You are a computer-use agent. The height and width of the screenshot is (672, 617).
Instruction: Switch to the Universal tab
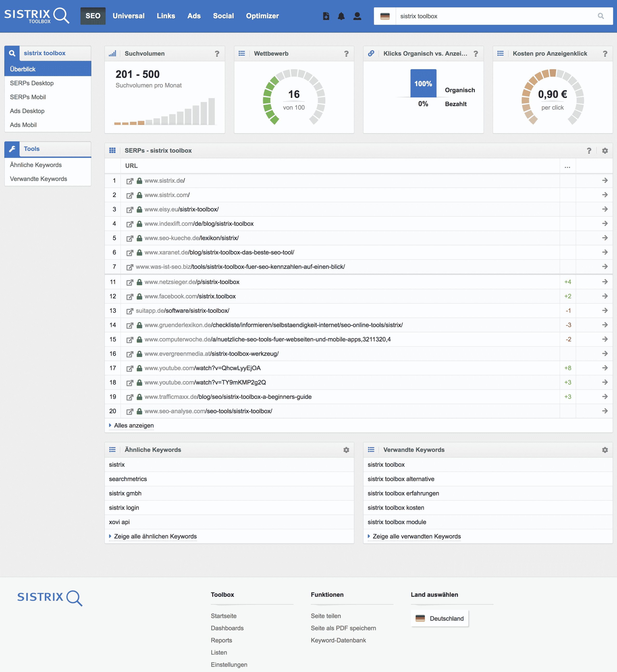(x=128, y=16)
